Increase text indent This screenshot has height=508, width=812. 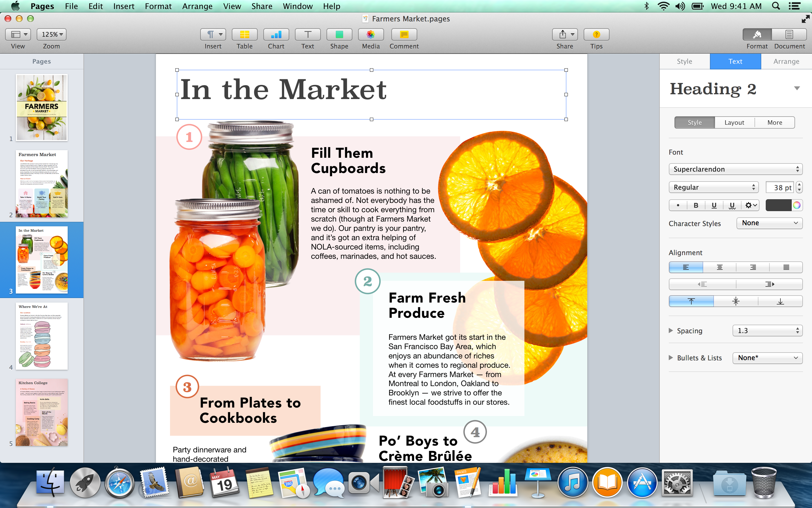pyautogui.click(x=769, y=284)
